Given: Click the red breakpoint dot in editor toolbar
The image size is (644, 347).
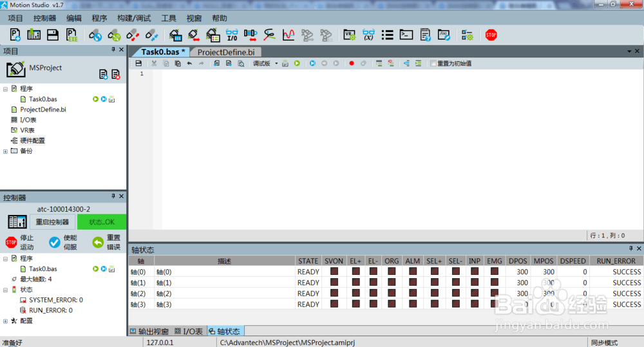Looking at the screenshot, I should click(352, 63).
